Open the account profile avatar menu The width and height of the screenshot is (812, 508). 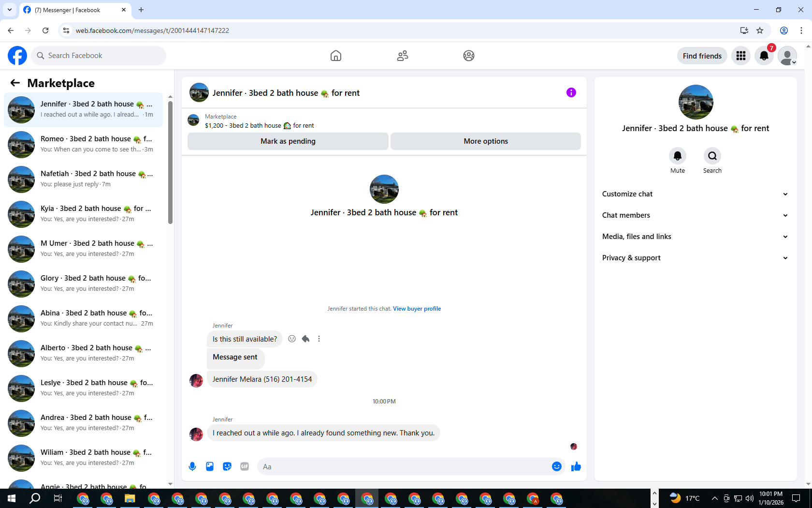[x=787, y=56]
